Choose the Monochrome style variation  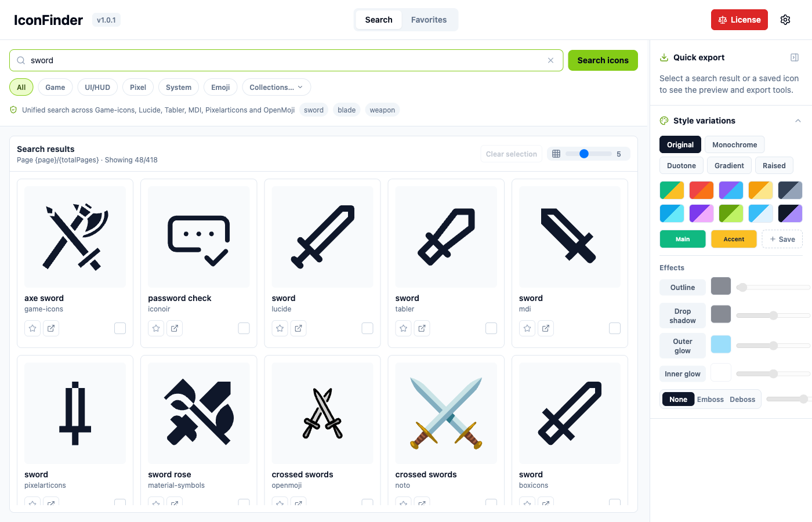tap(734, 144)
